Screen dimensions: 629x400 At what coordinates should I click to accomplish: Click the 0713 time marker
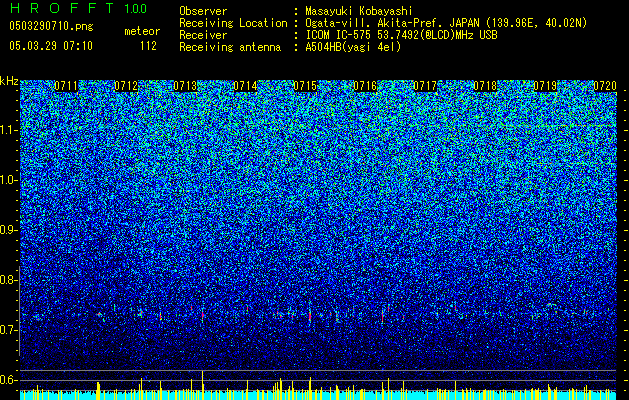click(186, 86)
